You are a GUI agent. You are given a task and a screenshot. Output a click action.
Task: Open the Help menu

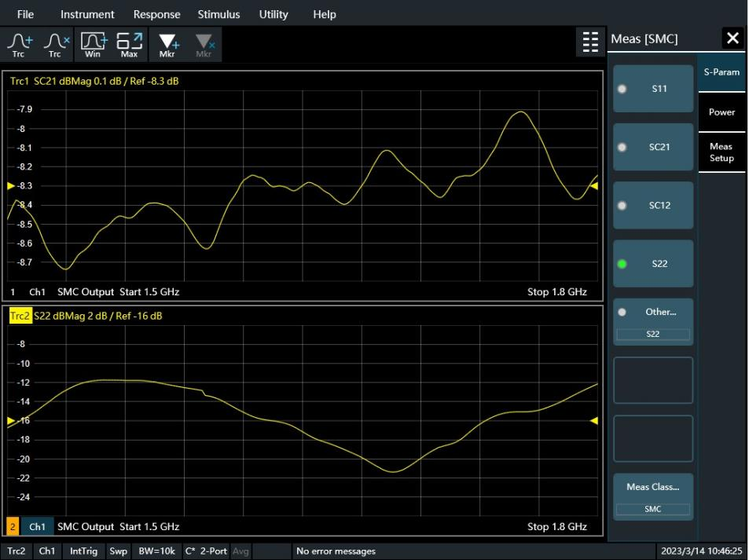(325, 14)
